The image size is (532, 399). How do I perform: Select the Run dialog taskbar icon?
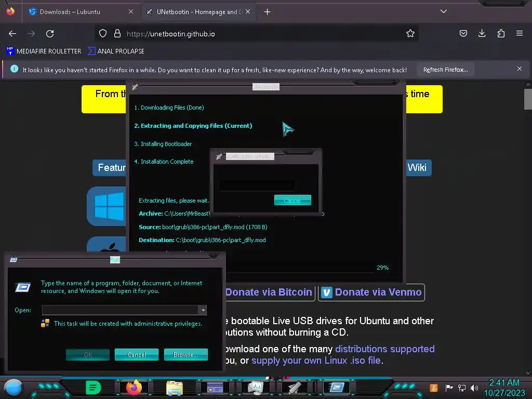pyautogui.click(x=336, y=388)
